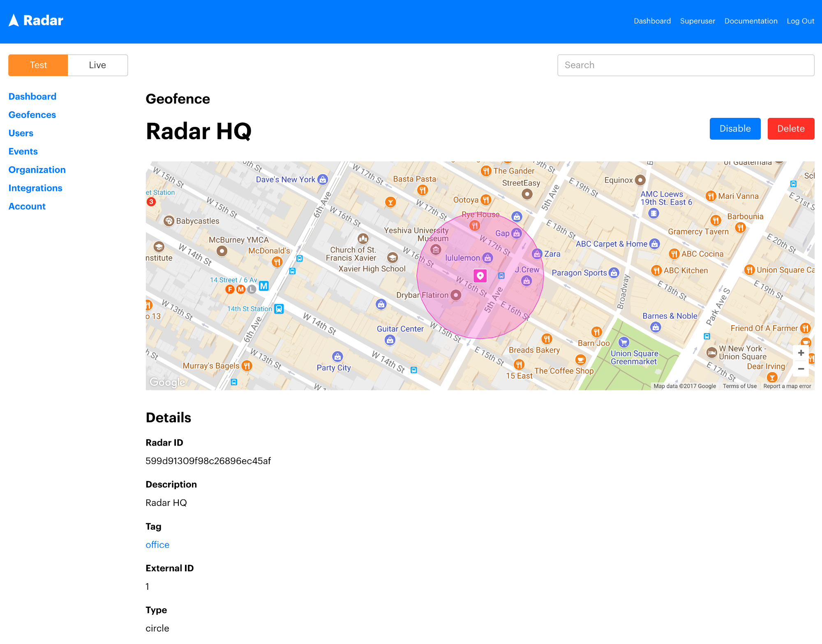The image size is (822, 644).
Task: Zoom in on the map
Action: point(801,353)
